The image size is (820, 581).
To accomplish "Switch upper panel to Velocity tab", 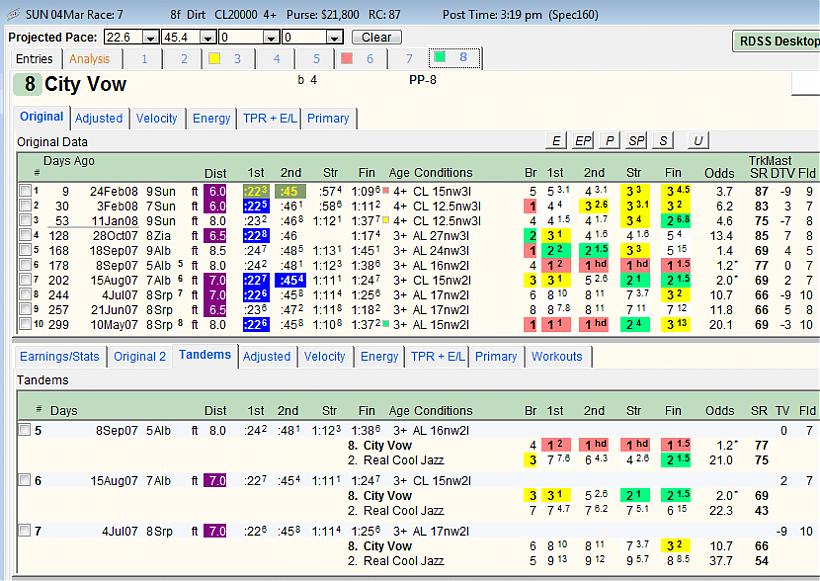I will (156, 118).
